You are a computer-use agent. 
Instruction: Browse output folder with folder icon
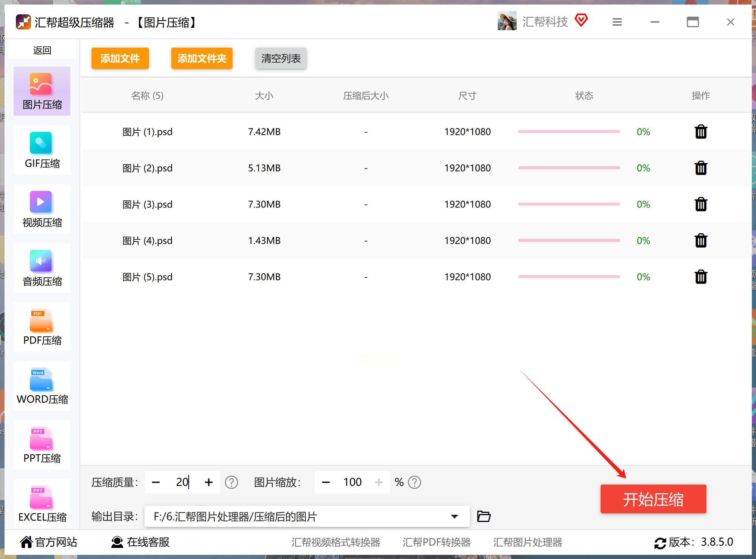pyautogui.click(x=483, y=516)
